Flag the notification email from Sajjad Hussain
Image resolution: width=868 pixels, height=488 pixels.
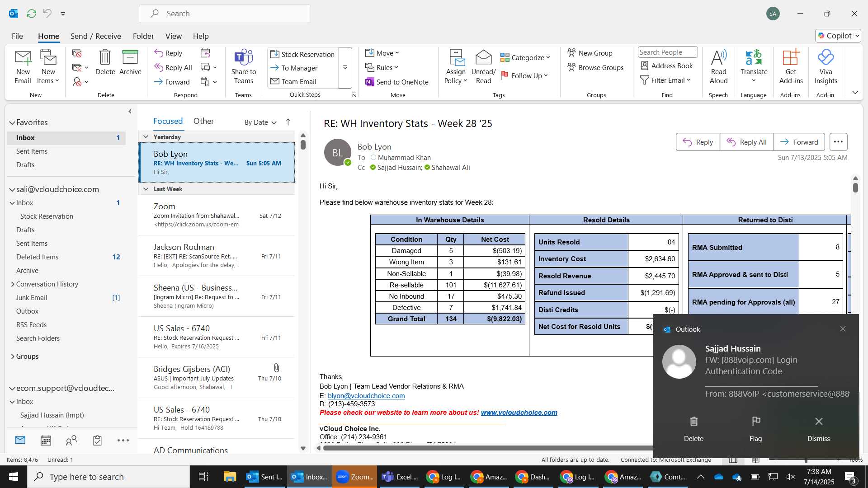pyautogui.click(x=755, y=428)
